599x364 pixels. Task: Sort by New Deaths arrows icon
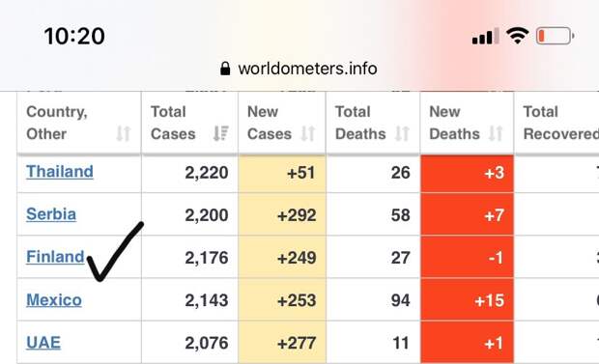tap(496, 133)
